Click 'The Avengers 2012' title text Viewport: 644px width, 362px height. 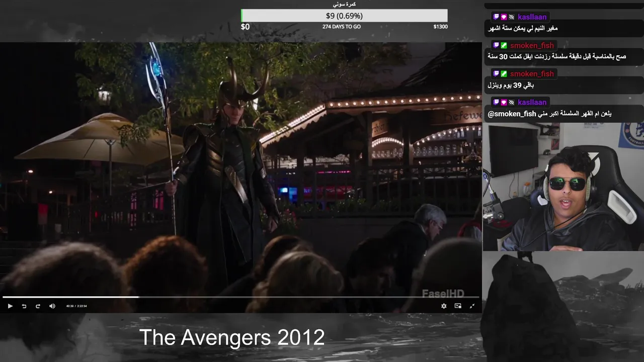coord(232,337)
